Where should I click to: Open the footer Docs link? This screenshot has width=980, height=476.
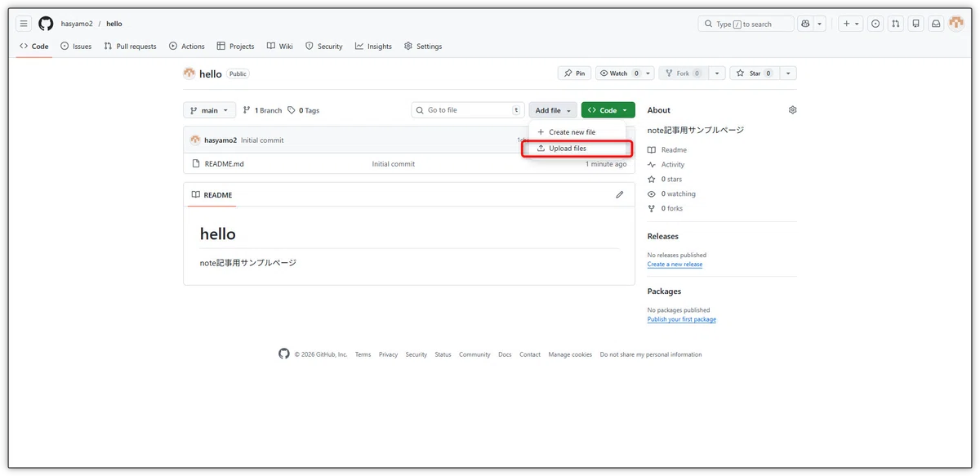click(x=505, y=355)
